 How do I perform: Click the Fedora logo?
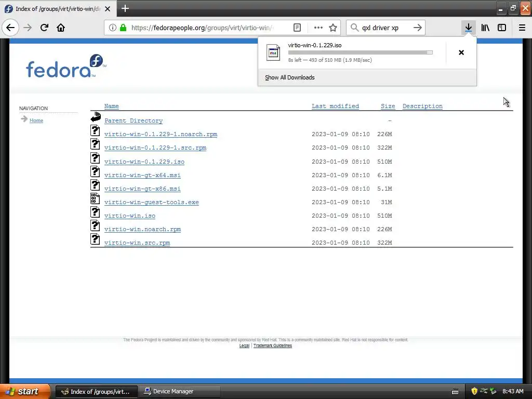(x=66, y=66)
